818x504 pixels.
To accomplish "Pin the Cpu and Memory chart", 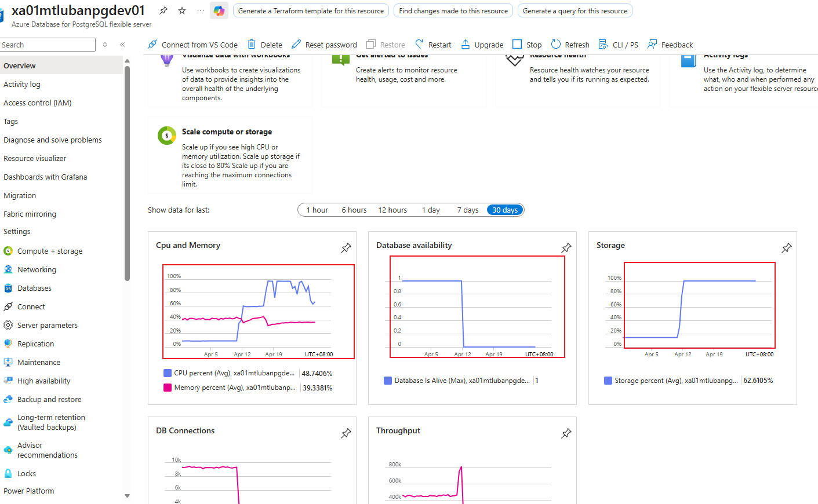I will [346, 248].
